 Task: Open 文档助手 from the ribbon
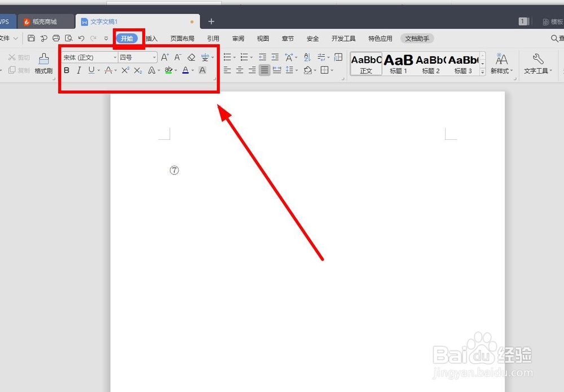(x=417, y=38)
